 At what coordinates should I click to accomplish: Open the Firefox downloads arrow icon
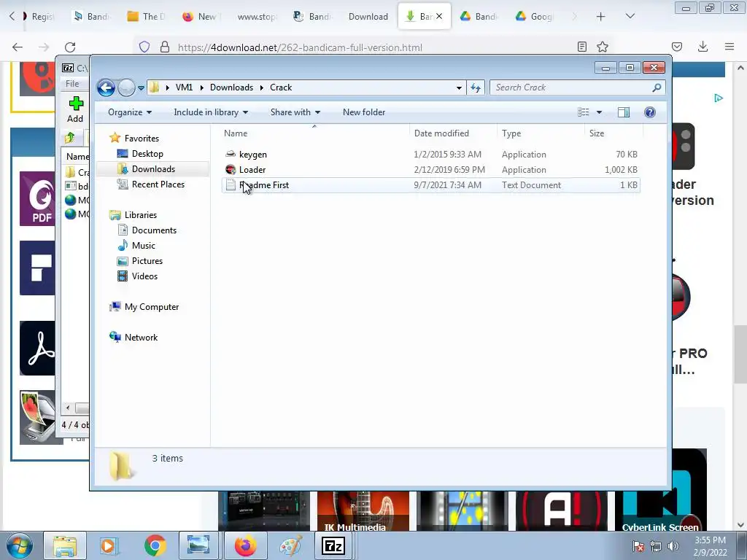[703, 47]
